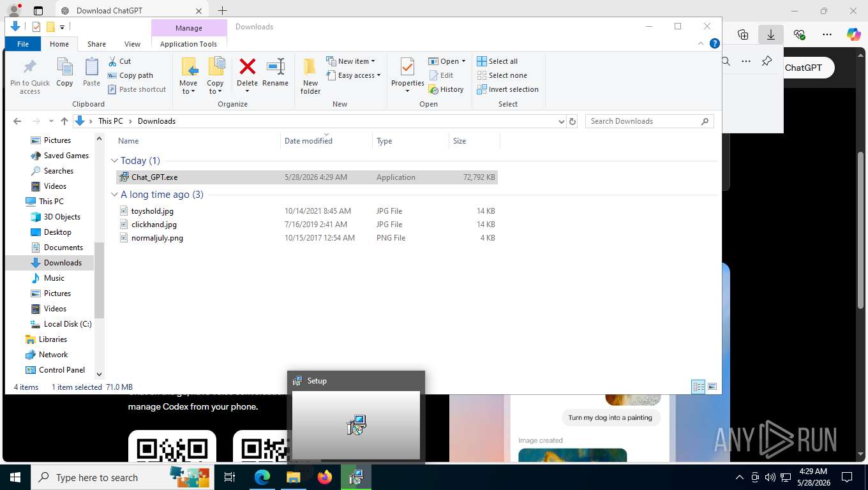Collapse the Today group
The width and height of the screenshot is (868, 490).
[115, 161]
